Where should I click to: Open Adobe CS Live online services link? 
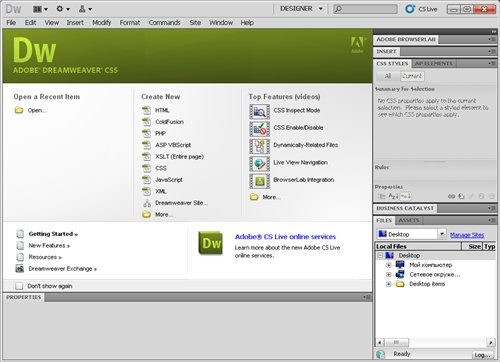point(285,237)
